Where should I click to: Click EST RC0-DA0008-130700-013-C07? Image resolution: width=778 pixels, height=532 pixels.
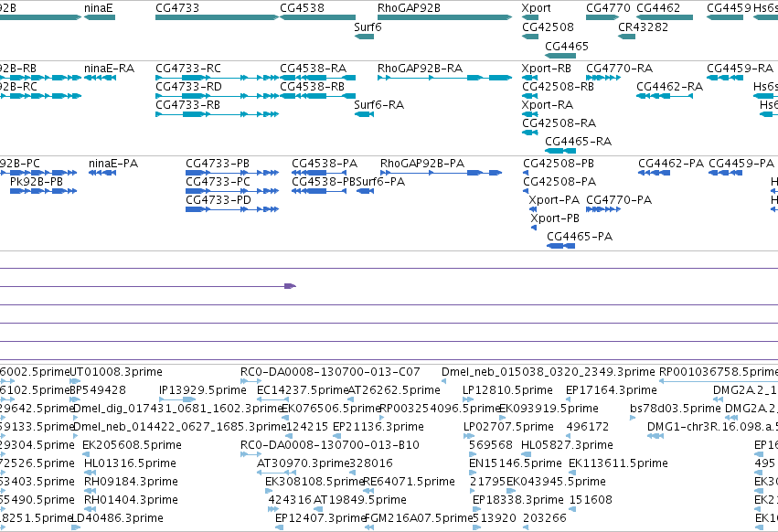(x=250, y=381)
